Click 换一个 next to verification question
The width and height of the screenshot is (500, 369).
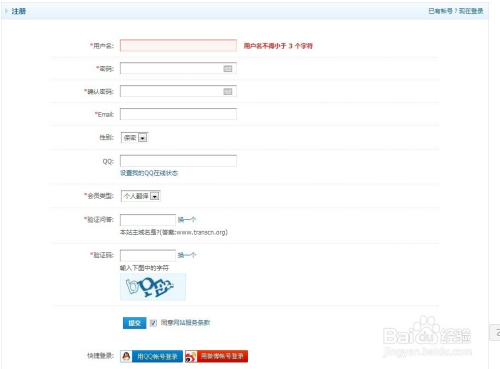coord(187,220)
